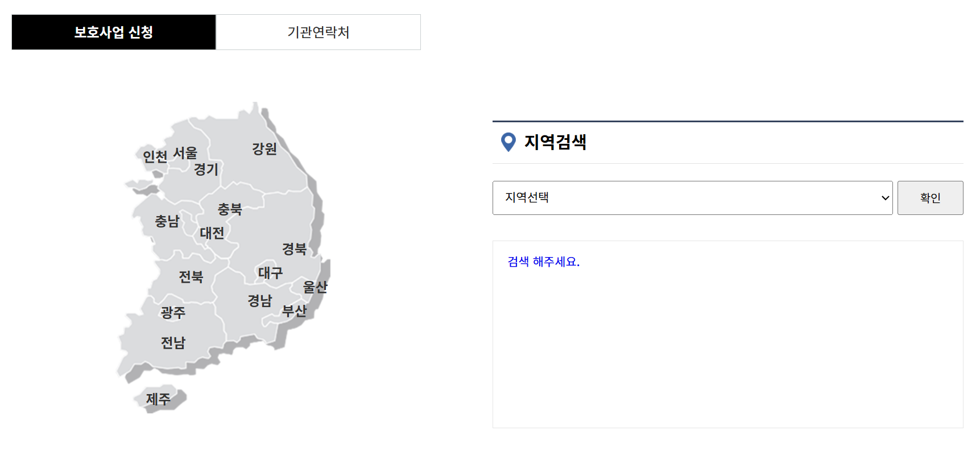Select 울산 on the map
980x472 pixels.
[x=315, y=287]
